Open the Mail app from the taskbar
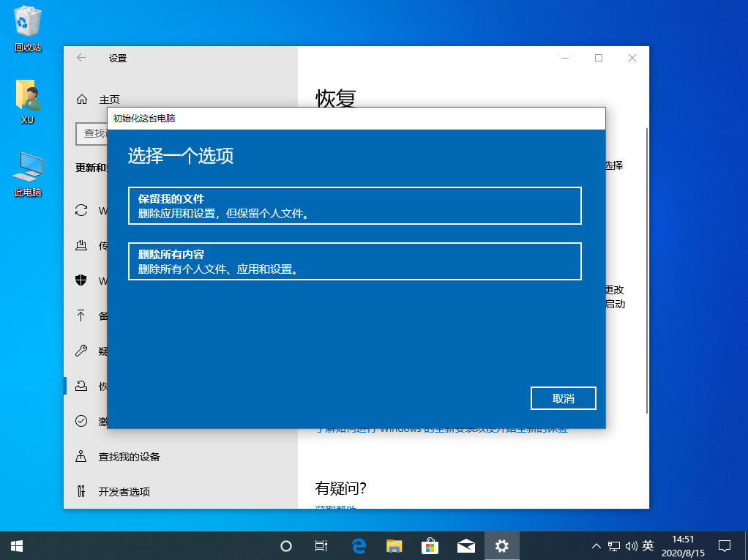This screenshot has width=748, height=560. point(465,545)
